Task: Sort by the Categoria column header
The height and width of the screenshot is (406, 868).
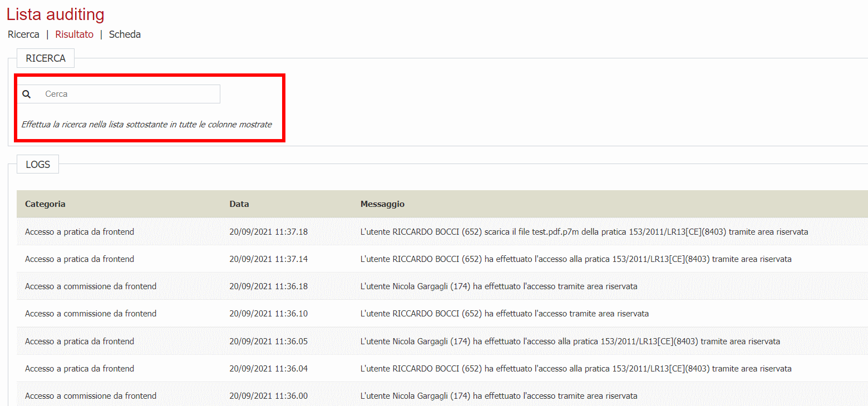Action: [x=45, y=204]
